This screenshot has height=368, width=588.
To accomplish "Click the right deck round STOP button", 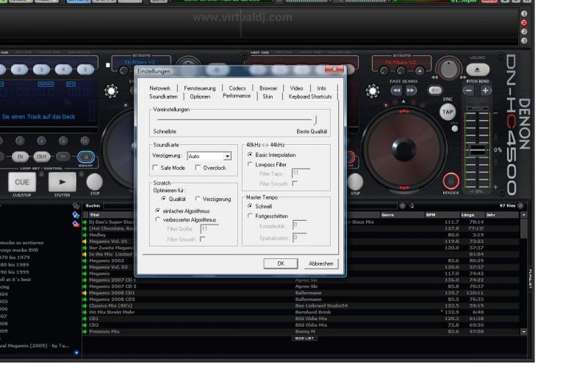I will coord(355,182).
